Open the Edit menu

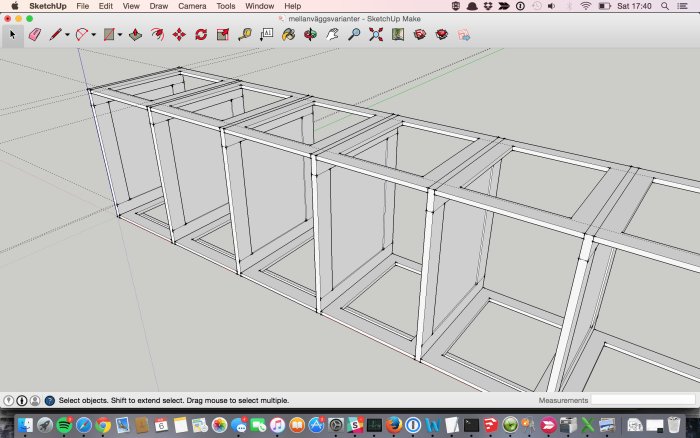(106, 6)
